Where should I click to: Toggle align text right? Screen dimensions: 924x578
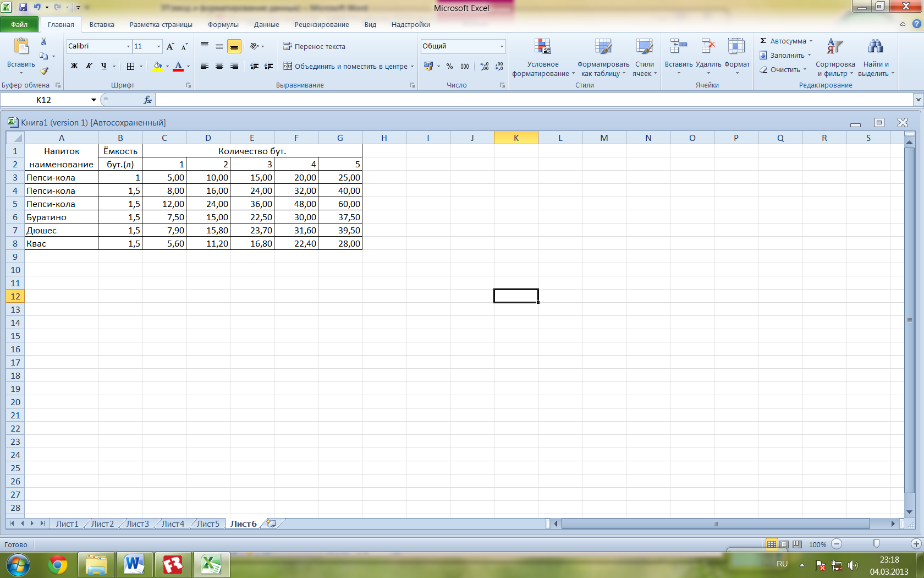(x=234, y=66)
